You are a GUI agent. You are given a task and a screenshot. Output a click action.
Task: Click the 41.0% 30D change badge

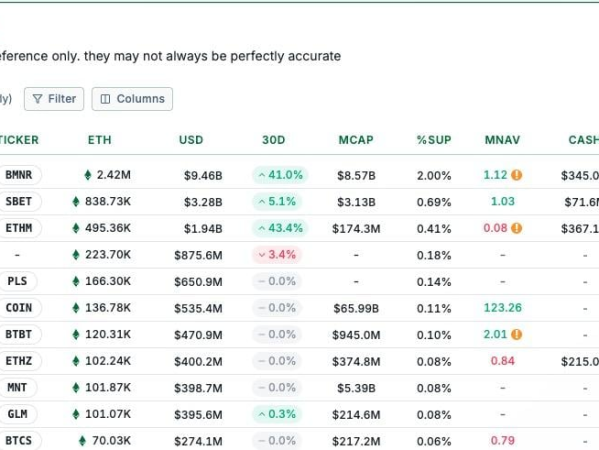click(x=280, y=175)
